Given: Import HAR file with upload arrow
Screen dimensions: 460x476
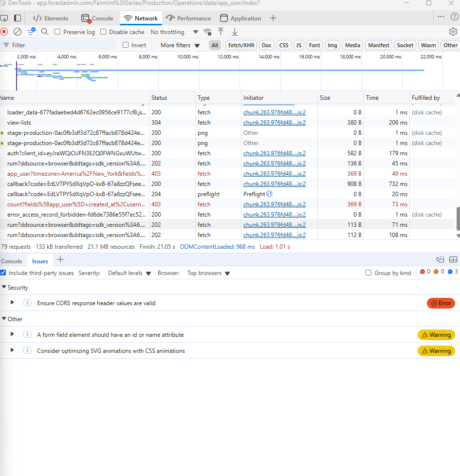Looking at the screenshot, I should click(221, 32).
